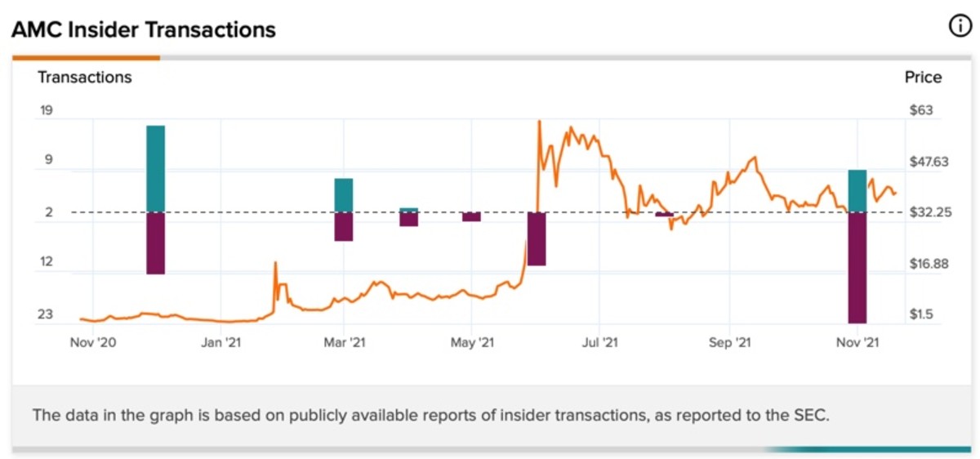Click the '12' transactions axis value
The height and width of the screenshot is (459, 980).
pos(46,262)
